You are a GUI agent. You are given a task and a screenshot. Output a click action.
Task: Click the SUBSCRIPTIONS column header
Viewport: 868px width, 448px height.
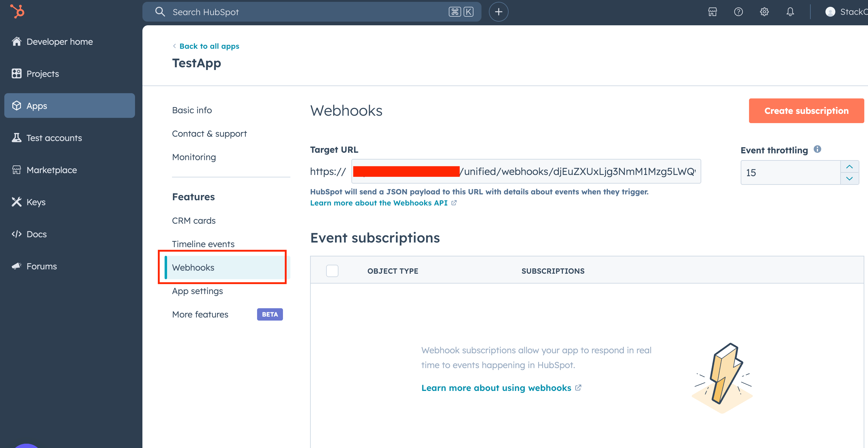point(553,271)
